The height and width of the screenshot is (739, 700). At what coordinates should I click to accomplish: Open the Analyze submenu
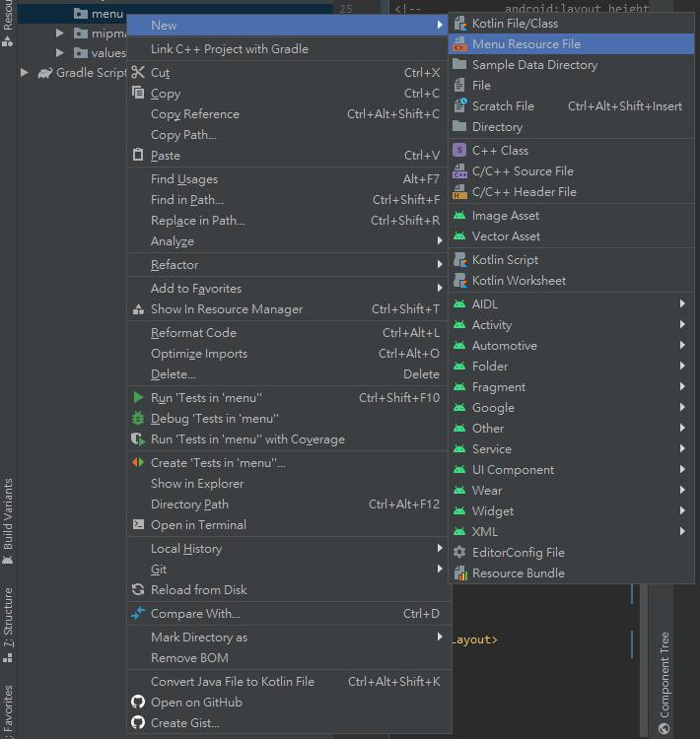point(289,241)
